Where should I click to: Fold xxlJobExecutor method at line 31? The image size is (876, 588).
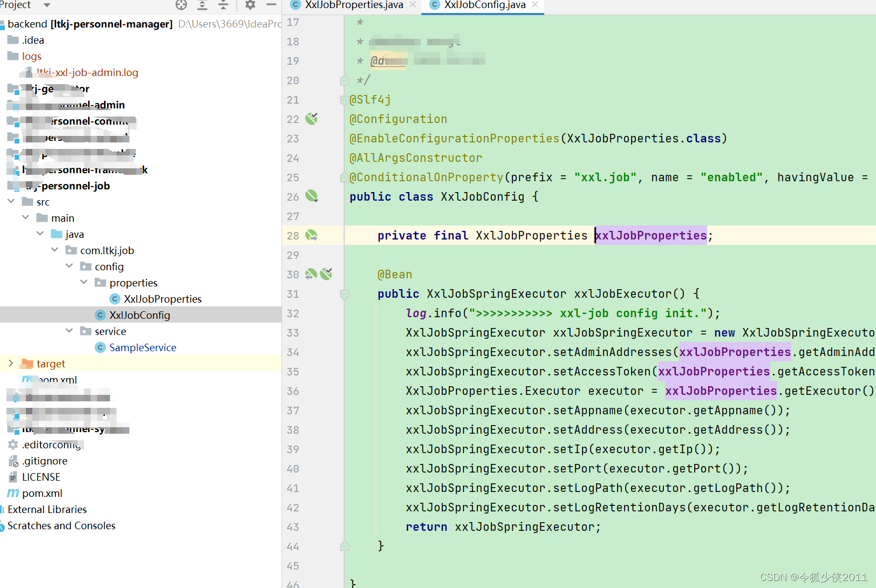pyautogui.click(x=344, y=294)
